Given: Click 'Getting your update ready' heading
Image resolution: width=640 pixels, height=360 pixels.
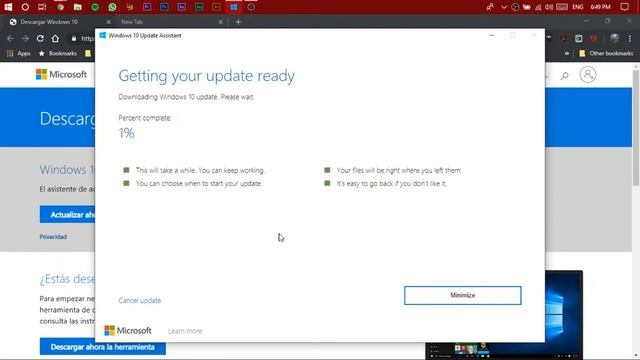Looking at the screenshot, I should (x=207, y=76).
